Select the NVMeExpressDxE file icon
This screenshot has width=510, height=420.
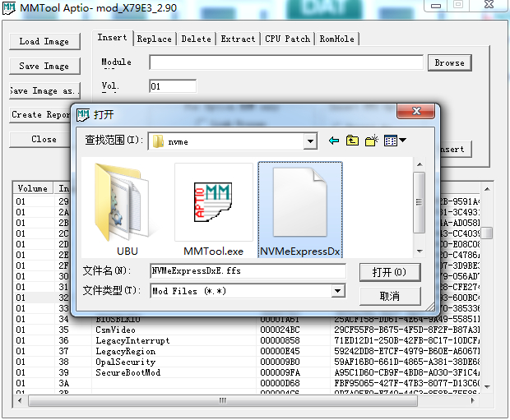click(x=300, y=210)
